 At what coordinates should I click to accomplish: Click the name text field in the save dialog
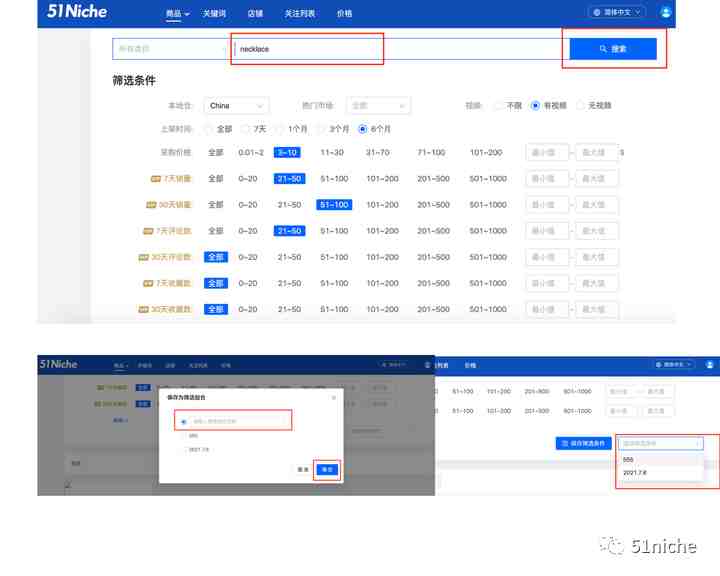tap(240, 421)
